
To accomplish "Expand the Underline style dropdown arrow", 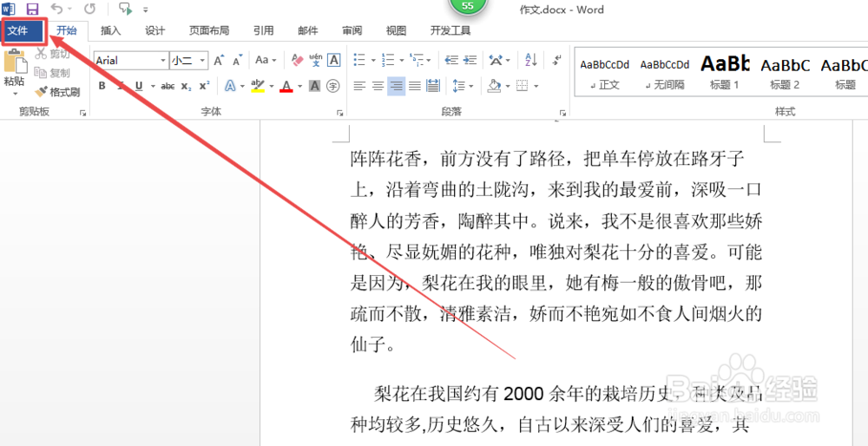I will click(152, 86).
